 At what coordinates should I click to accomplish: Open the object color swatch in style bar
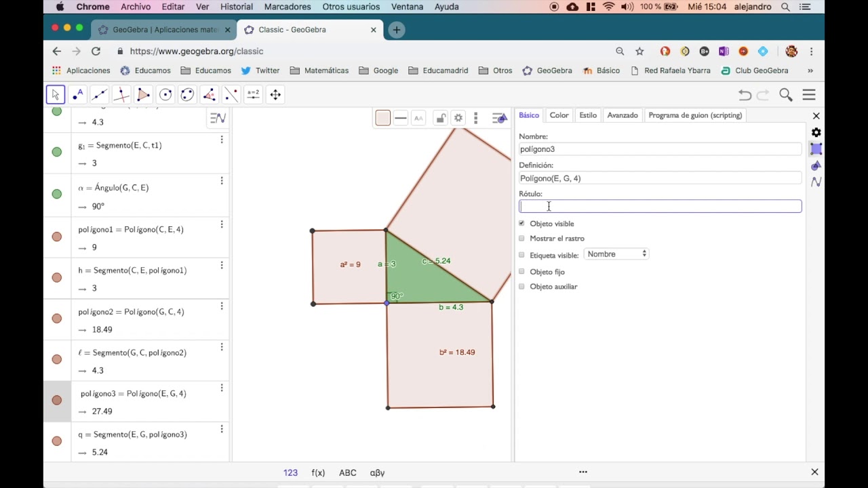[382, 119]
